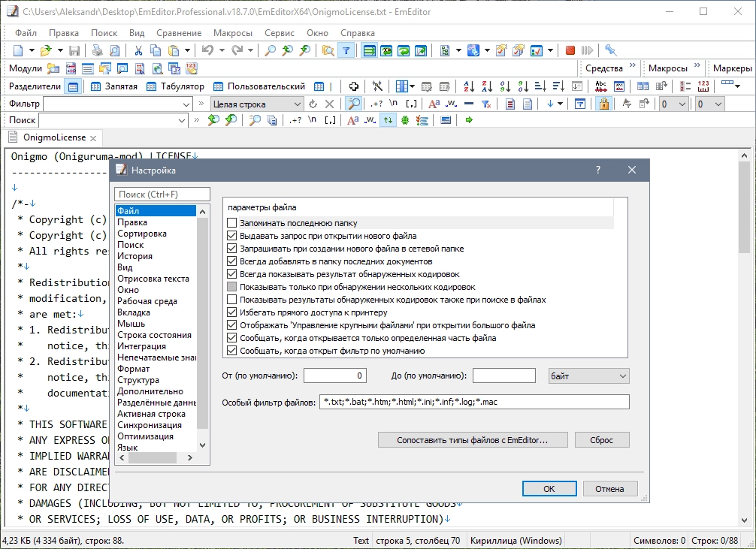Expand the Средства toolbar chevron
756x549 pixels.
coord(633,65)
